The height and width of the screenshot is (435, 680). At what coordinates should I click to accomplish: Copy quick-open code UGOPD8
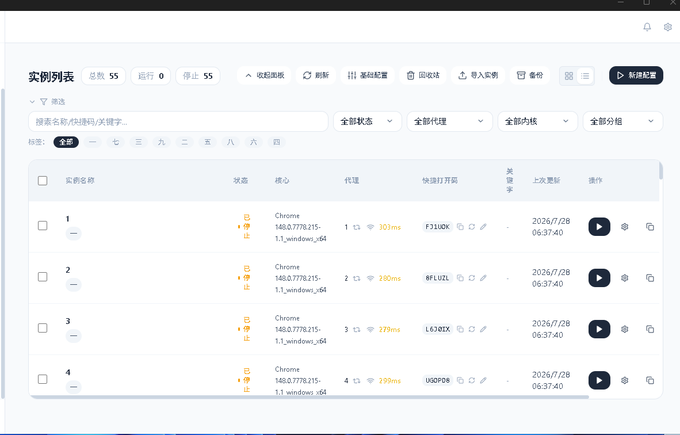click(x=460, y=380)
